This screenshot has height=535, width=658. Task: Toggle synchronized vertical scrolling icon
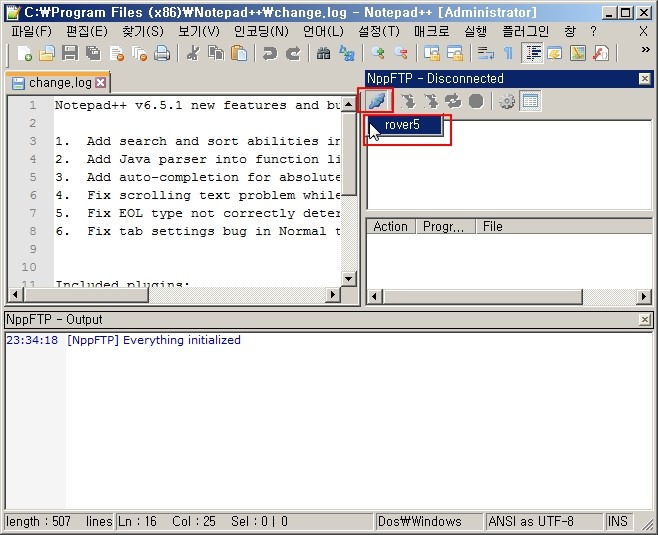click(x=432, y=53)
